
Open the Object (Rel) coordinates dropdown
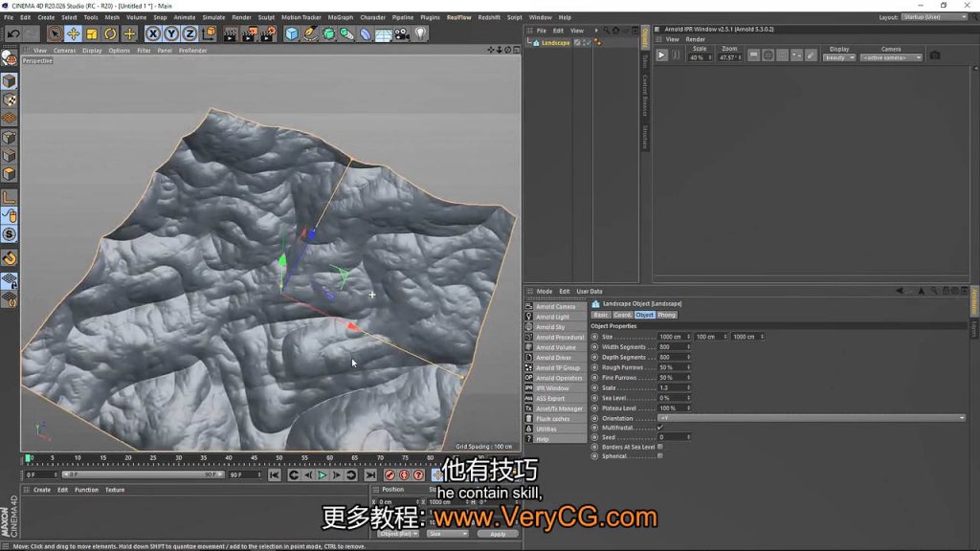[398, 534]
